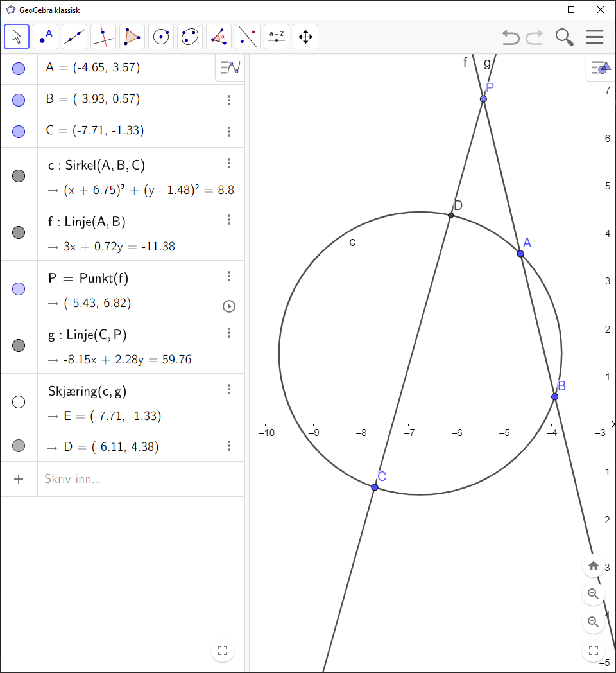Click the Undo button
The image size is (616, 673).
(510, 37)
